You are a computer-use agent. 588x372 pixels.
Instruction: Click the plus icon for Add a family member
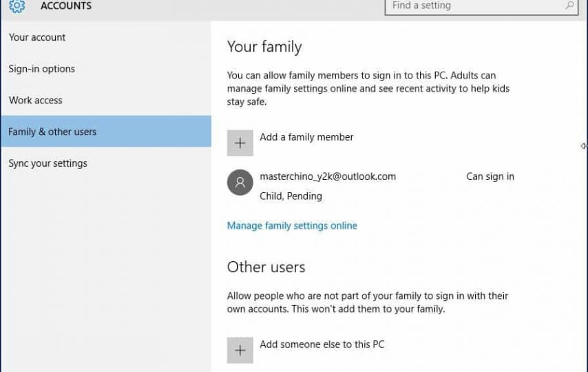click(240, 143)
